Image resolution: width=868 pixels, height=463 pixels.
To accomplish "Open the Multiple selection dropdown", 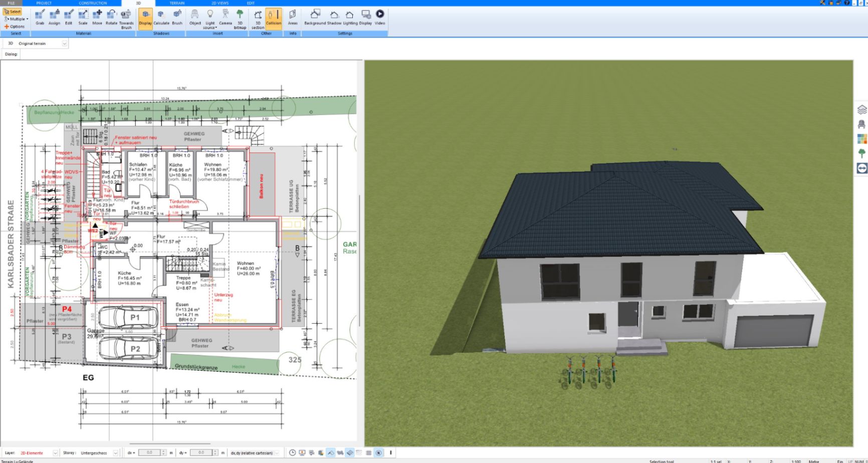I will pyautogui.click(x=16, y=19).
